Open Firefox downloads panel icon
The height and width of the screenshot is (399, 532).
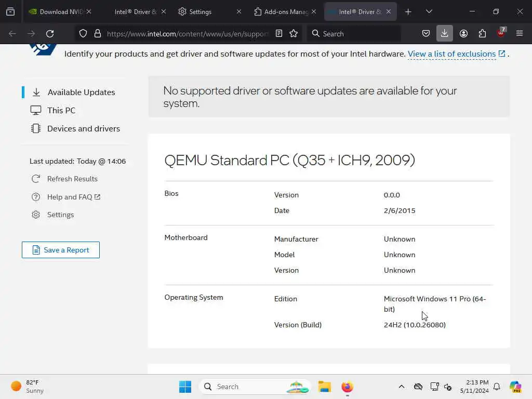coord(445,33)
